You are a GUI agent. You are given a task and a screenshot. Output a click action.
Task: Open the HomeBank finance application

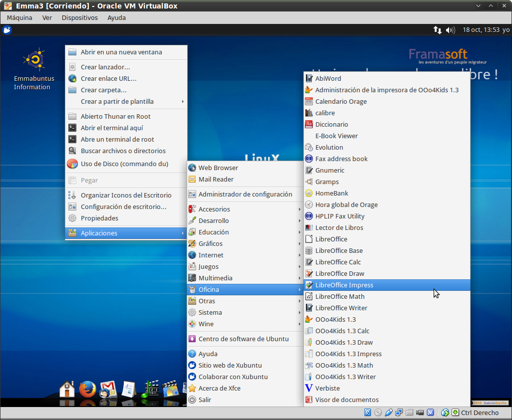click(x=331, y=193)
